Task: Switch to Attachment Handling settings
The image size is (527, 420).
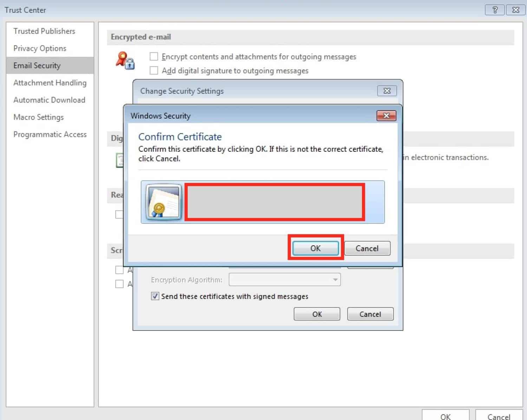Action: 50,83
